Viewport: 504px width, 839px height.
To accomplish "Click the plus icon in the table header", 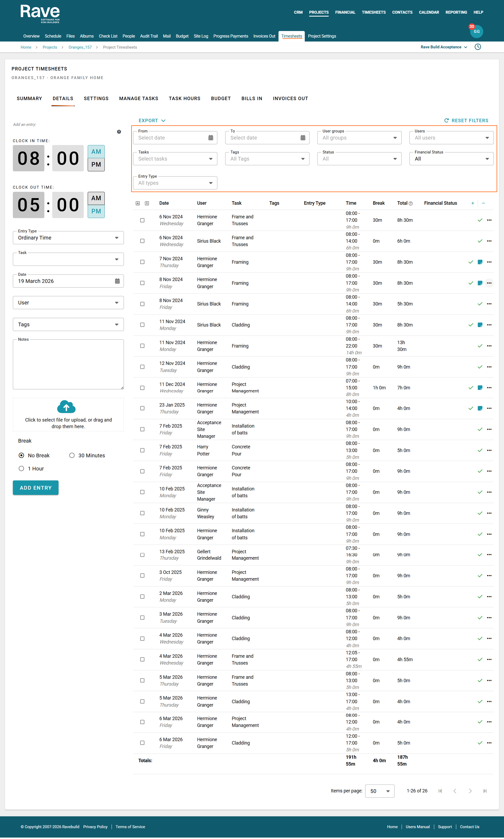I will point(472,203).
